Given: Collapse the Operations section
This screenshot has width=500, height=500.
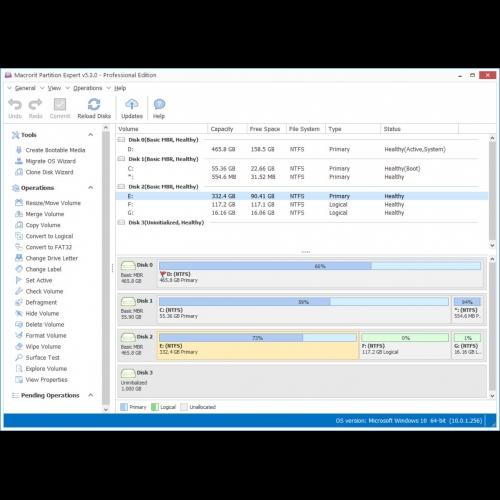Looking at the screenshot, I should click(x=90, y=187).
